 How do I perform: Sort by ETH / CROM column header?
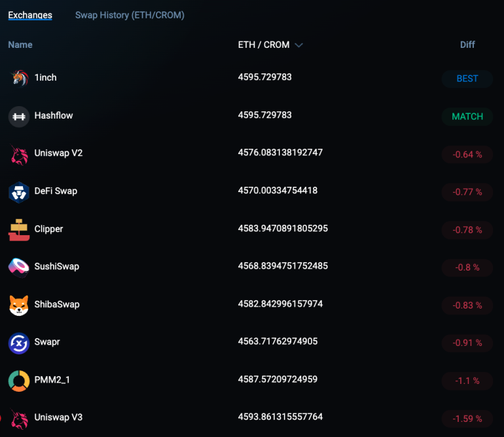click(264, 45)
